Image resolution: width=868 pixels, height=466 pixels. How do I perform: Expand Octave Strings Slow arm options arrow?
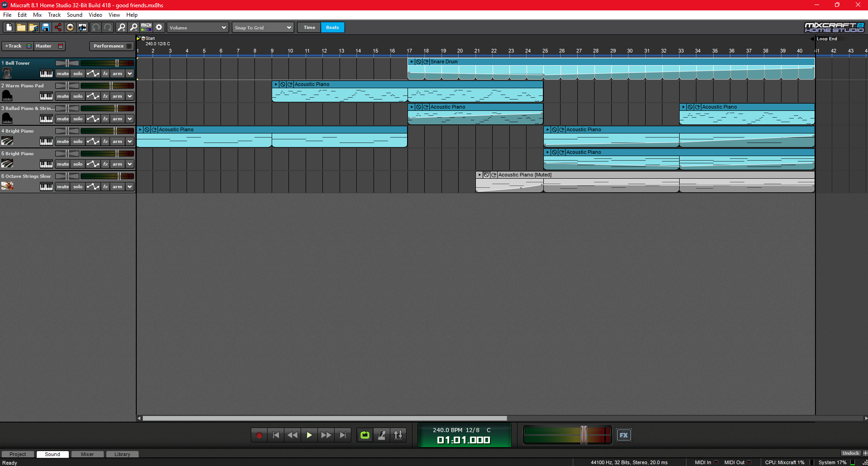(130, 187)
